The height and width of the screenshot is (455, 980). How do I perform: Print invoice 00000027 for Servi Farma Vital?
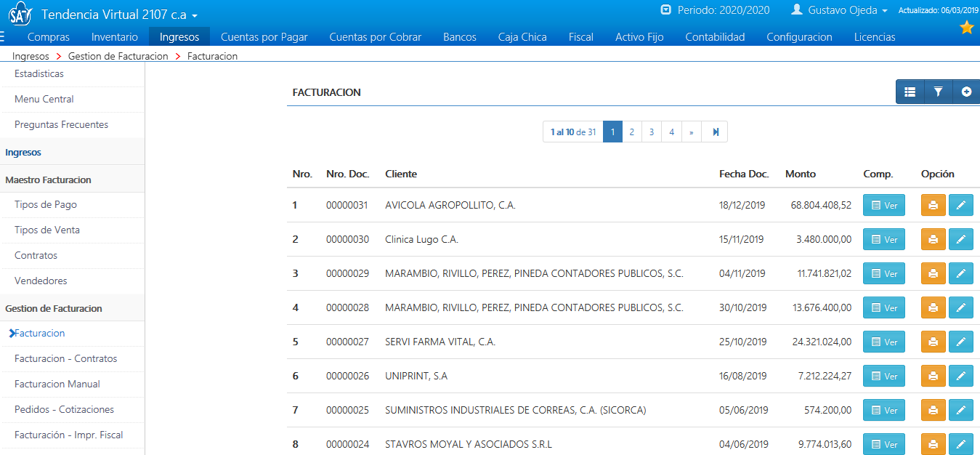tap(934, 342)
